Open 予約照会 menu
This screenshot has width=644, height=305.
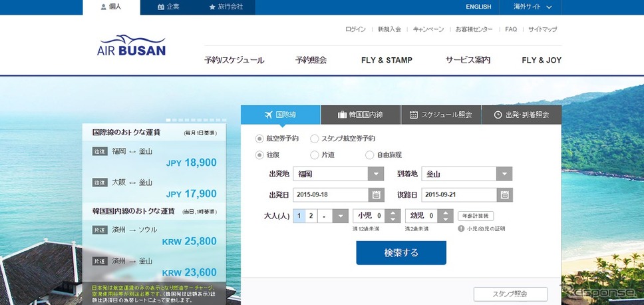pos(311,61)
